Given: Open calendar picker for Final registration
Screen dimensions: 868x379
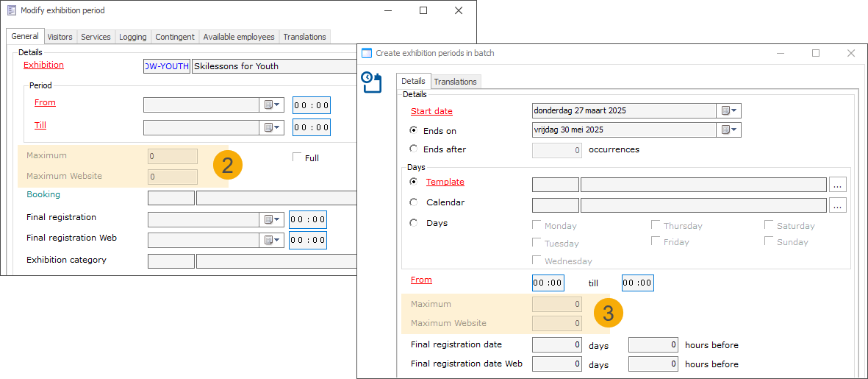Looking at the screenshot, I should 272,219.
